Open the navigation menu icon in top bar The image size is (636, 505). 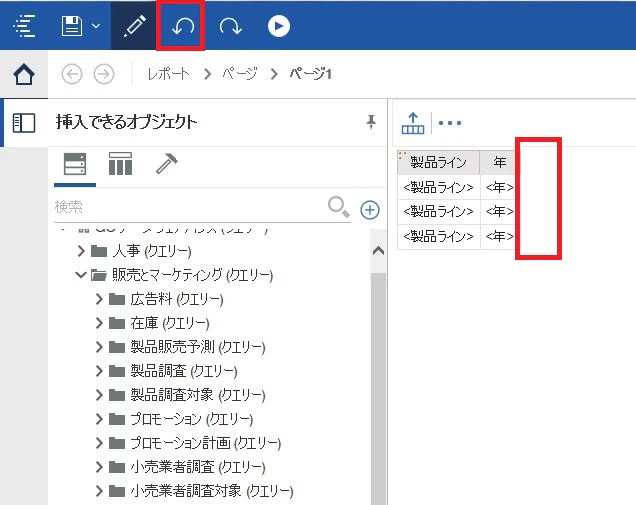point(24,26)
